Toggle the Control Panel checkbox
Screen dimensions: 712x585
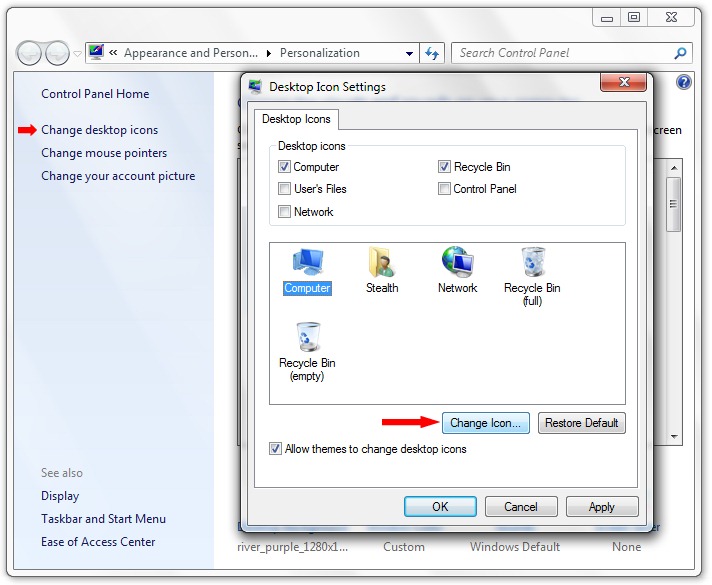445,189
